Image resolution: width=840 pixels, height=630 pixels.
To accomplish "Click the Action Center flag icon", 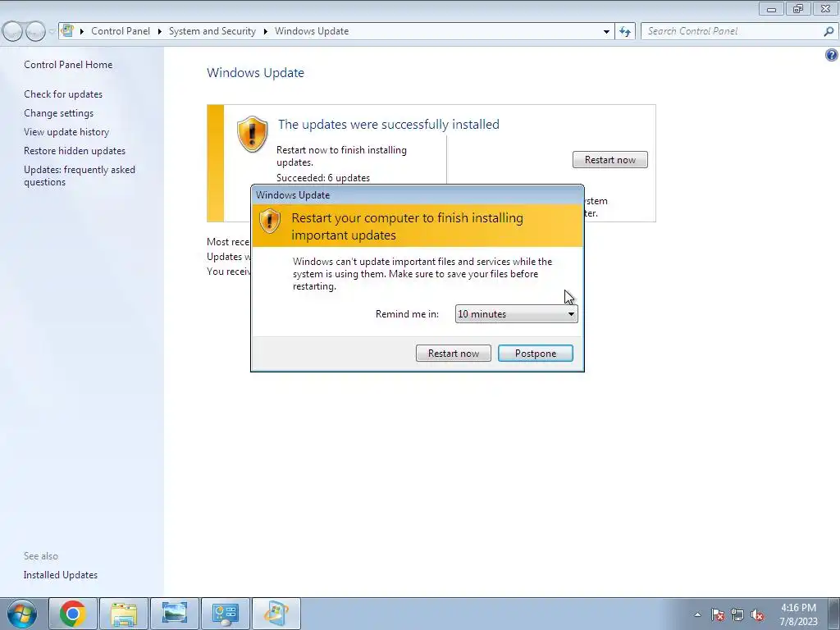I will click(718, 614).
